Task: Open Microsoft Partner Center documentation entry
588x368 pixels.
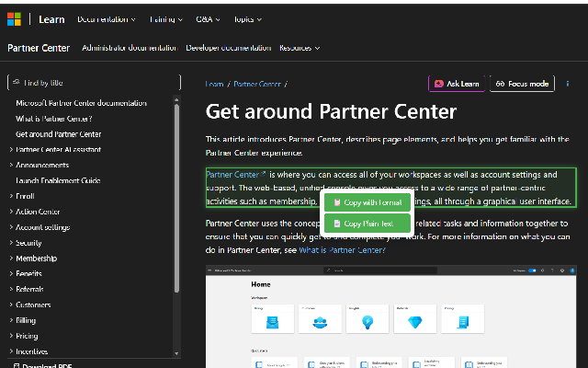Action: point(81,103)
